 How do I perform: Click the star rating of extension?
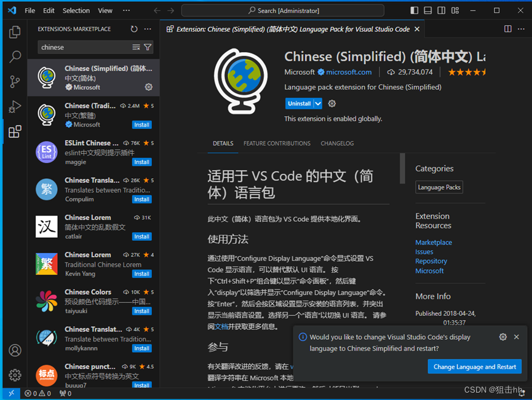(x=467, y=72)
